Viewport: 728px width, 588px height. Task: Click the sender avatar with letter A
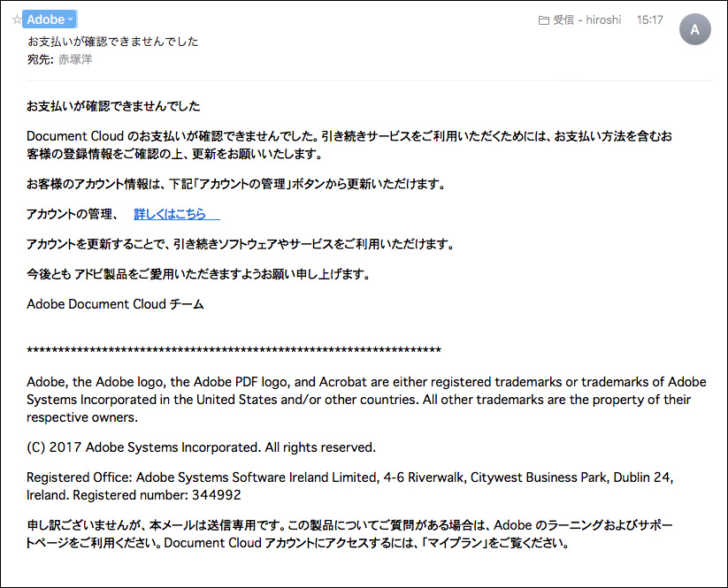(694, 29)
